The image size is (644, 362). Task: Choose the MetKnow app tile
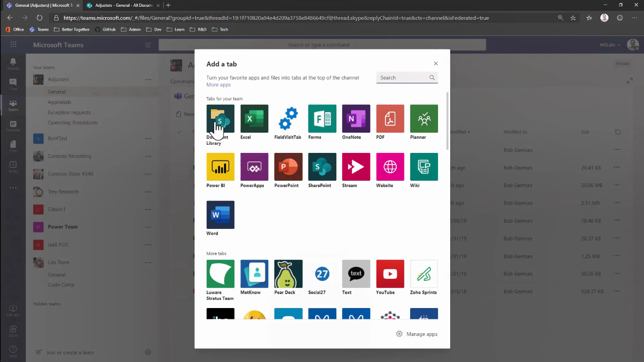(x=255, y=274)
